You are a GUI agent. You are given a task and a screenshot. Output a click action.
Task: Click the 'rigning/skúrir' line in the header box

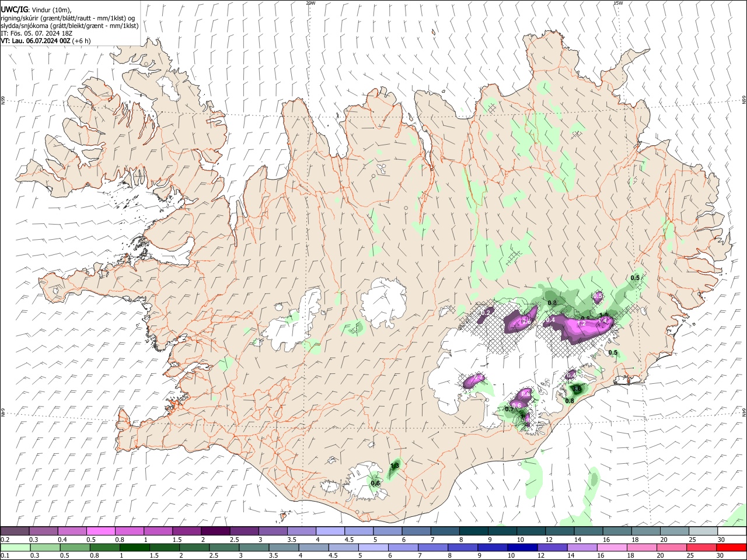[68, 18]
